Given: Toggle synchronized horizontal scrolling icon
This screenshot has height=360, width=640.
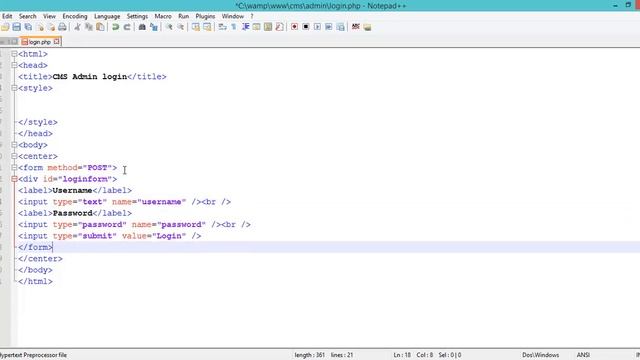Looking at the screenshot, I should pyautogui.click(x=207, y=27).
